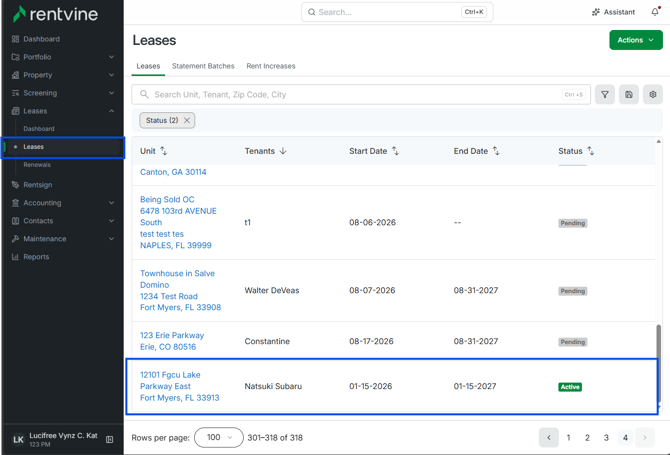Expand the Portfolio menu chevron
Screen dimensions: 670x455
point(111,57)
